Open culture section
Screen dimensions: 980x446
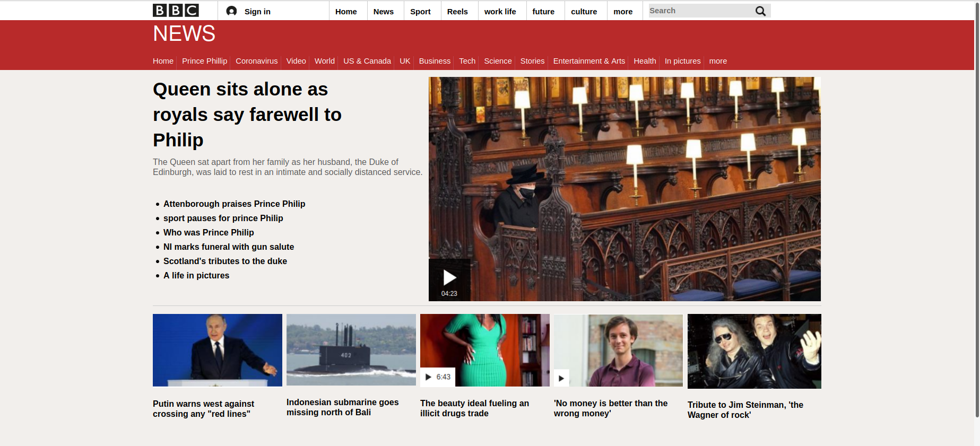[x=584, y=11]
